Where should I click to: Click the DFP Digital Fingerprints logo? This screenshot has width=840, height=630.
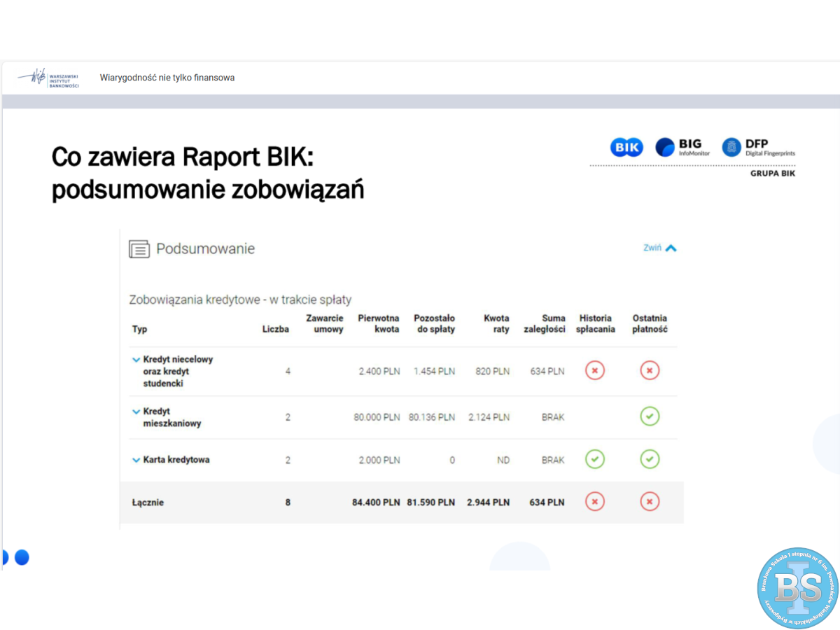pyautogui.click(x=759, y=147)
